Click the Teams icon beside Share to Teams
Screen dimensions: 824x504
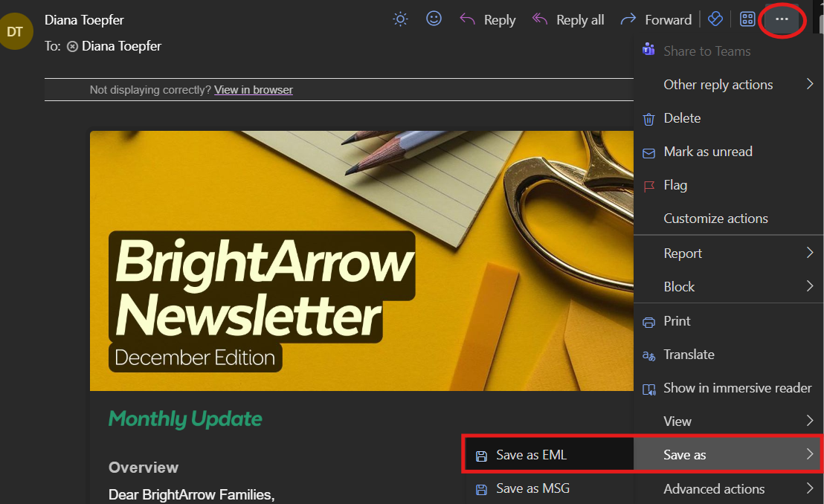click(x=648, y=50)
